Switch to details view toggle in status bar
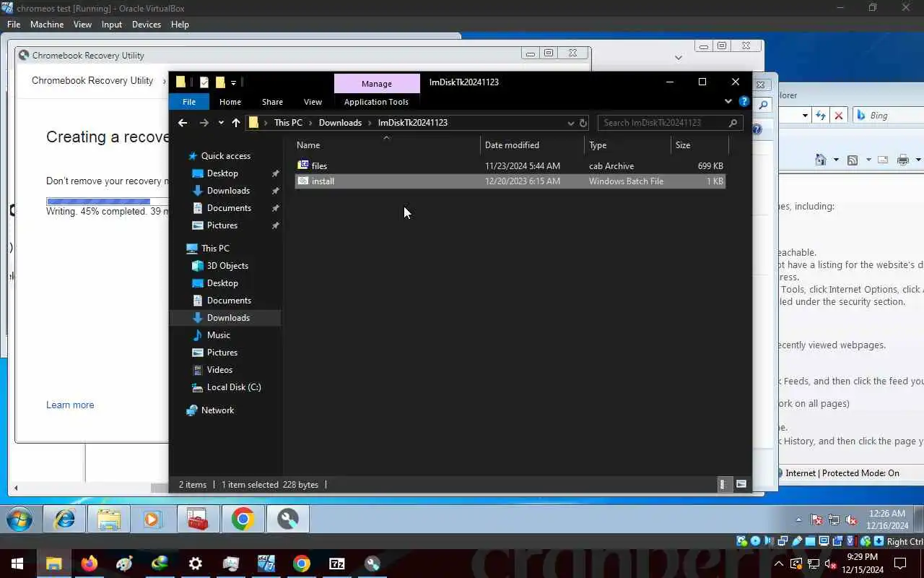This screenshot has height=578, width=924. pyautogui.click(x=723, y=484)
